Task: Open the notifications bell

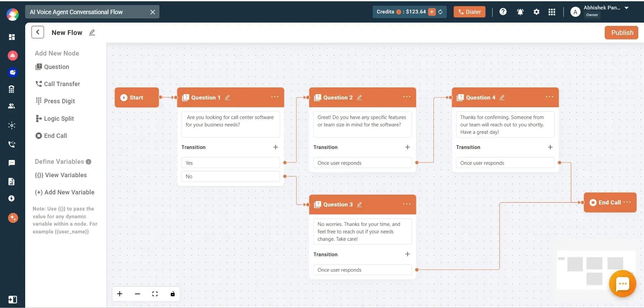Action: [x=520, y=12]
